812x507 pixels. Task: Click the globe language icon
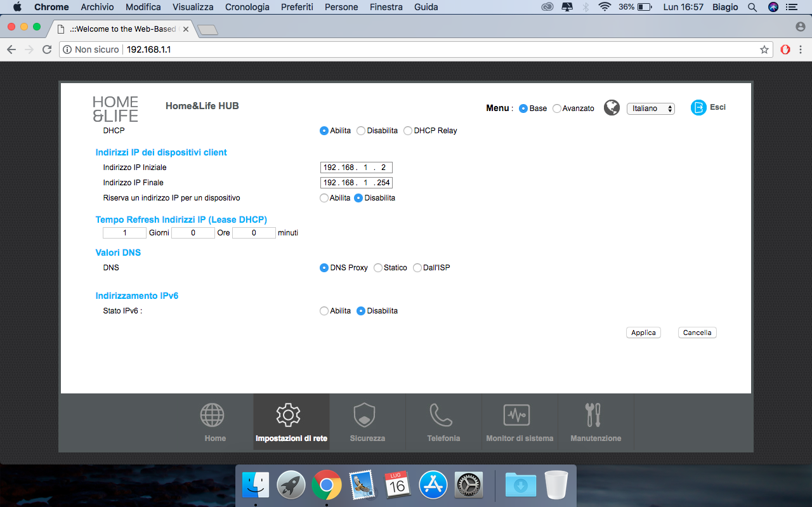[612, 108]
